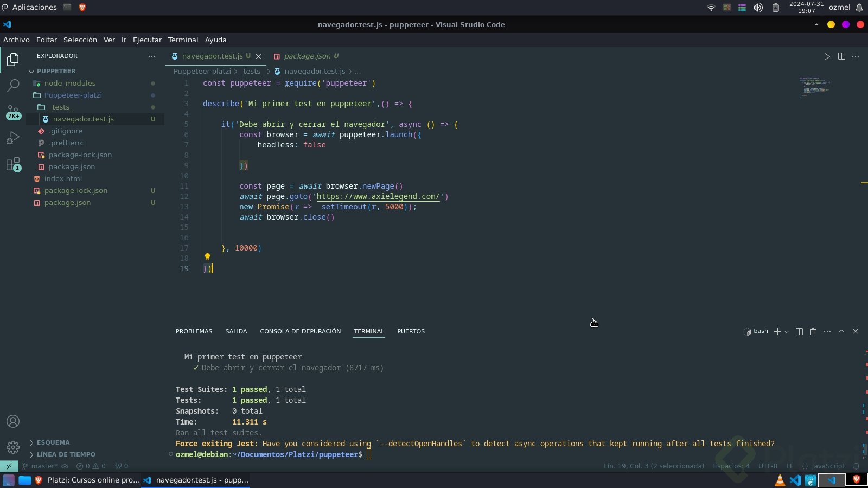Switch to the package.json editor tab
This screenshot has width=868, height=488.
(307, 56)
